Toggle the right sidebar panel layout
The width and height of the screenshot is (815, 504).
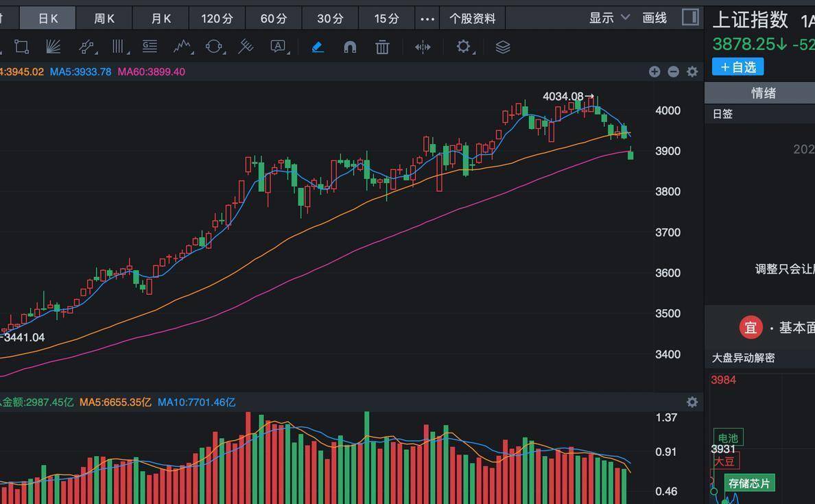pyautogui.click(x=690, y=17)
